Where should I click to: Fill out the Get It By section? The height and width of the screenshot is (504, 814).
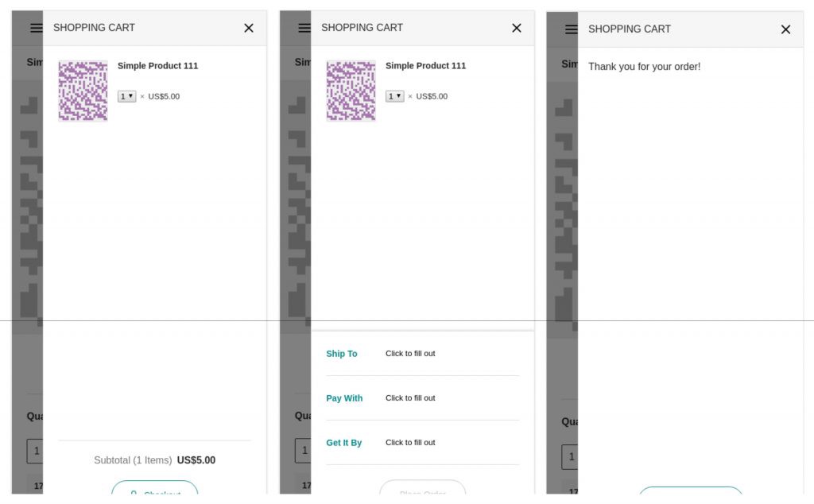pos(410,443)
